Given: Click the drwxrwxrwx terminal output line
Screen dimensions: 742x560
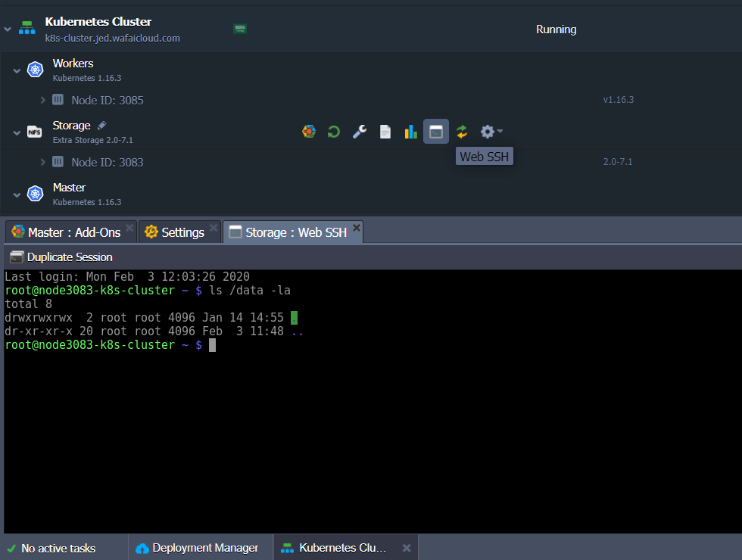Looking at the screenshot, I should 151,317.
